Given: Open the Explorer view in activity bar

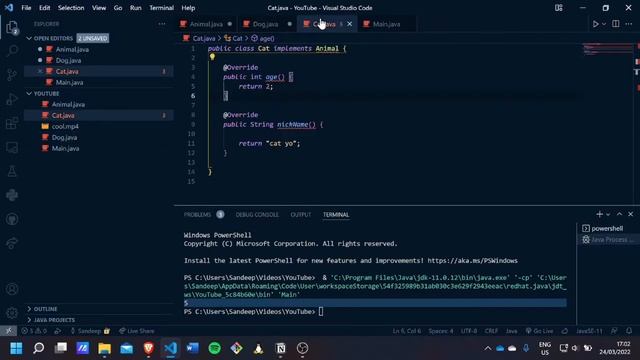Looking at the screenshot, I should point(12,27).
